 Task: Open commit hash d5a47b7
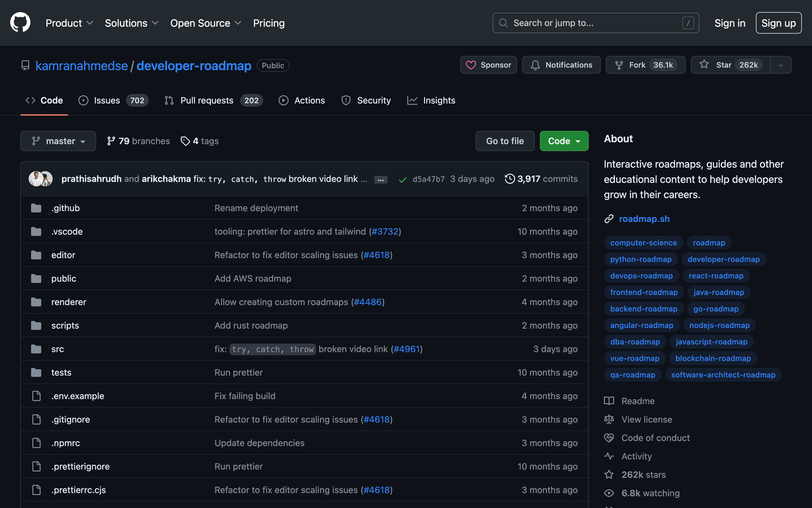pyautogui.click(x=429, y=179)
